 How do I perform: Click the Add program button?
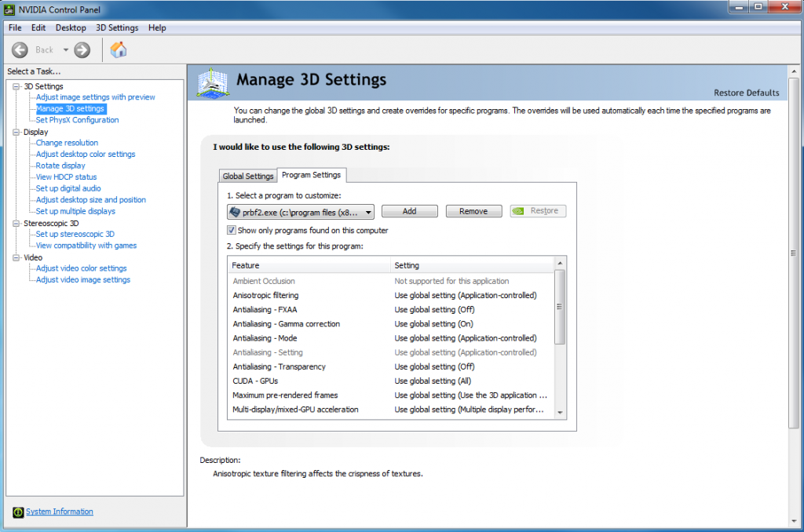click(x=409, y=211)
